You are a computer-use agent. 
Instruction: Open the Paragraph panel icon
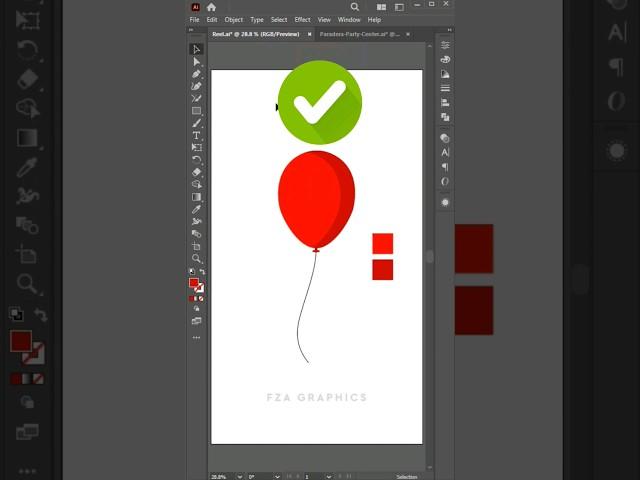[445, 167]
